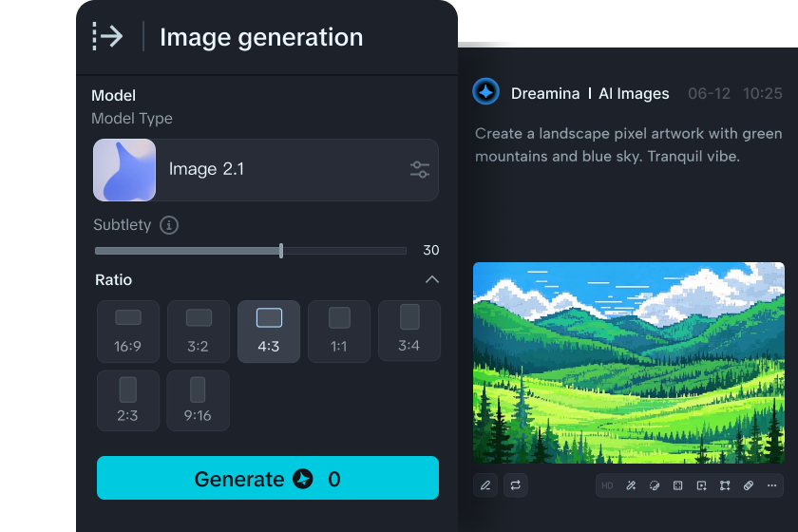
Task: Click the 'Ratio' section label
Action: pos(113,280)
